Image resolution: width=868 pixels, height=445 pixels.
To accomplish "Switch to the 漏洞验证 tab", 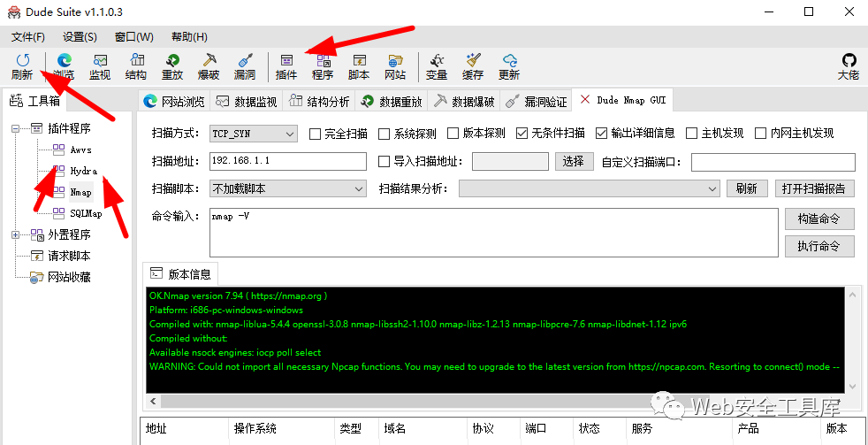I will (x=537, y=102).
